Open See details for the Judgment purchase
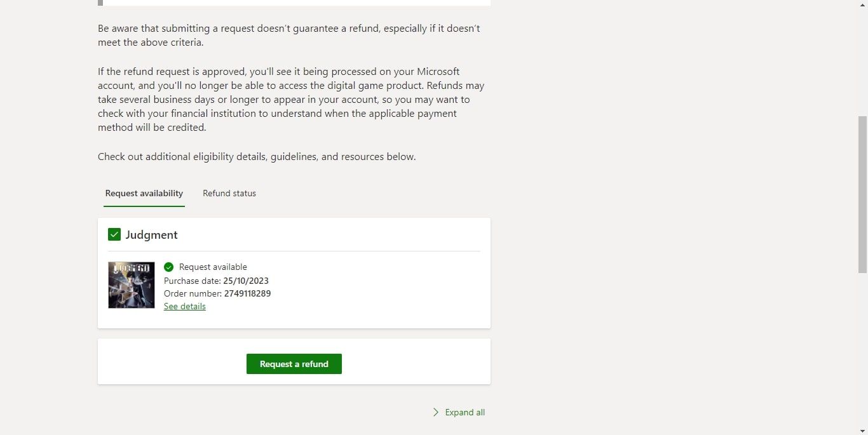868x435 pixels. click(x=184, y=306)
